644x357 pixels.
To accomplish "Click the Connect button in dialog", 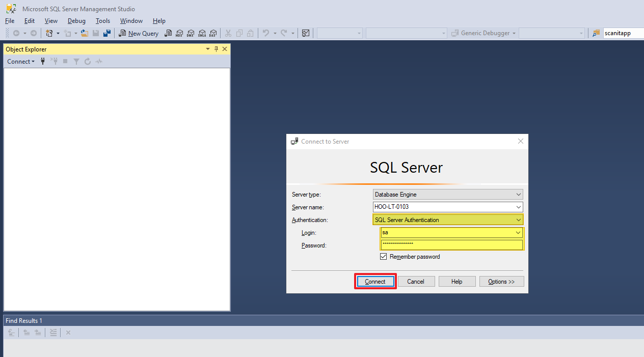I will (375, 282).
